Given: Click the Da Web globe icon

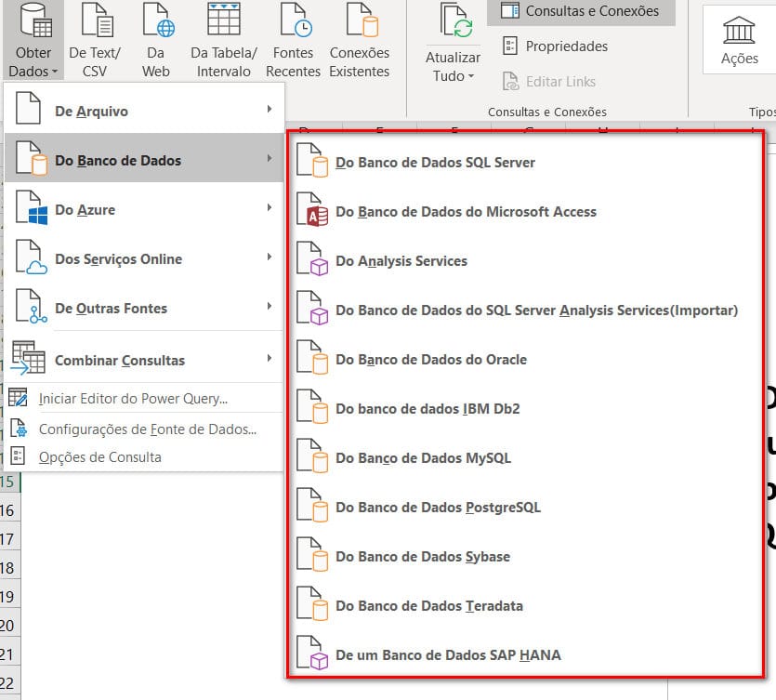Looking at the screenshot, I should click(158, 20).
